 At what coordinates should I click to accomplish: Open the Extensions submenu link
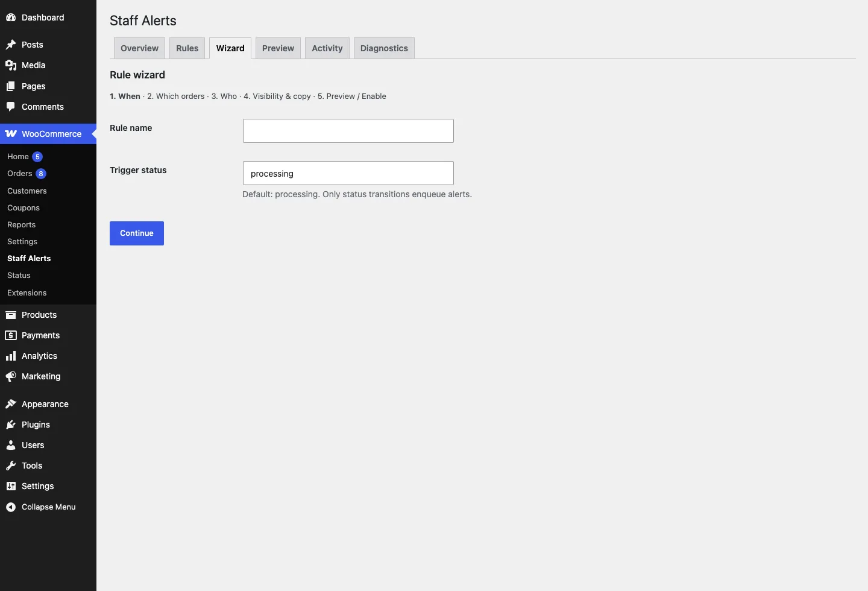[x=27, y=292]
